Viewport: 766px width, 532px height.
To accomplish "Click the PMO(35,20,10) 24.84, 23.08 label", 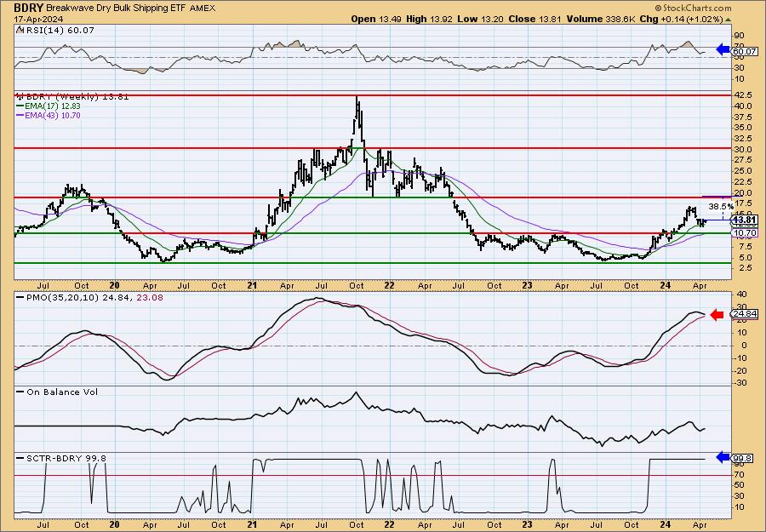I will click(x=94, y=298).
